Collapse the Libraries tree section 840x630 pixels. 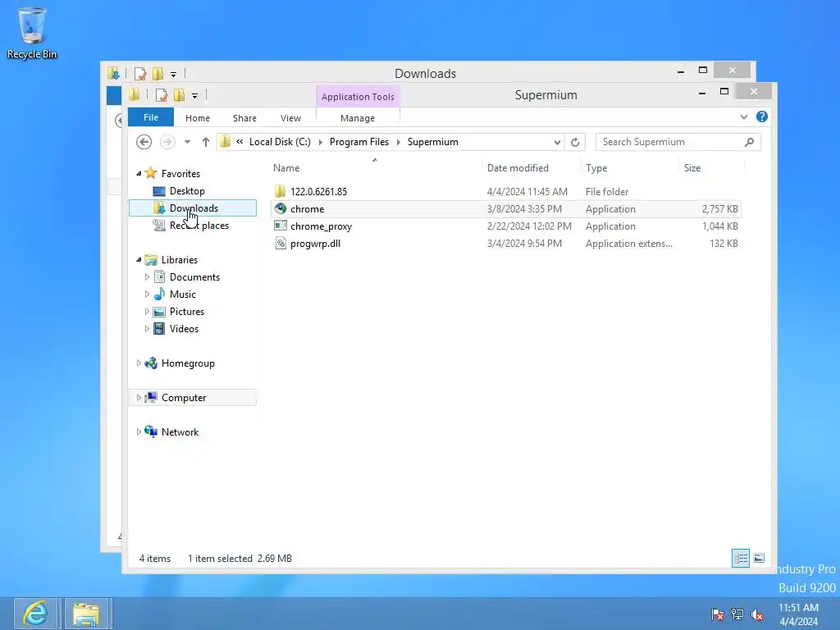[139, 259]
